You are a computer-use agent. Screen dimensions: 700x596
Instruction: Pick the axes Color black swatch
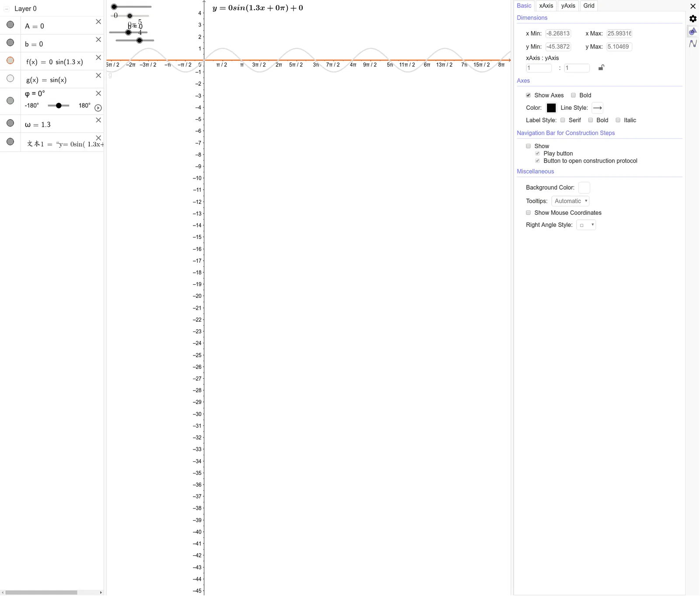[551, 108]
